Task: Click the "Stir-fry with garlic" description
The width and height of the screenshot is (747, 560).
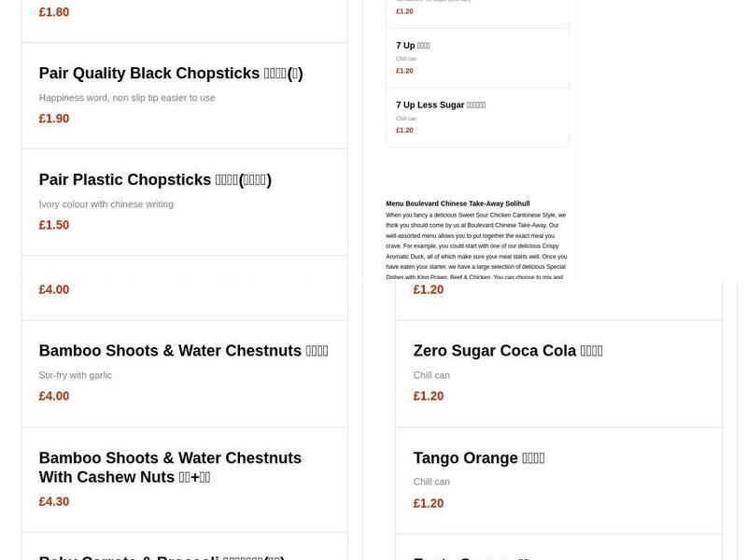Action: tap(76, 375)
